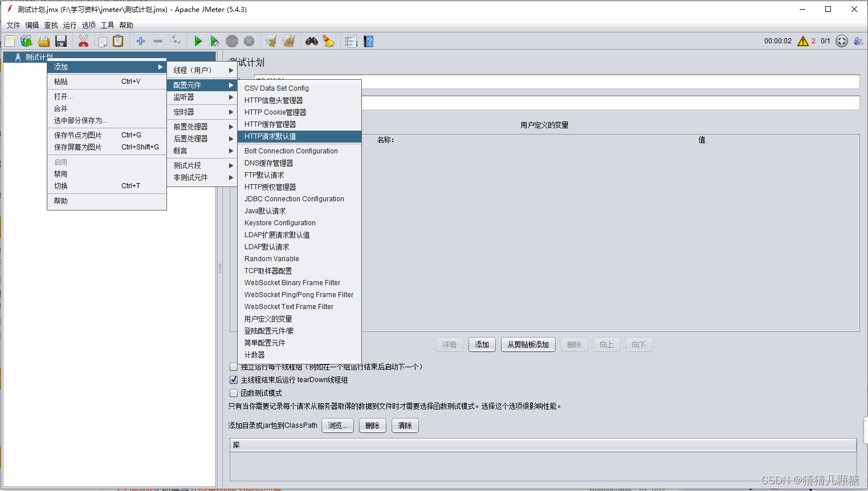Start the test with green play icon

[x=198, y=41]
